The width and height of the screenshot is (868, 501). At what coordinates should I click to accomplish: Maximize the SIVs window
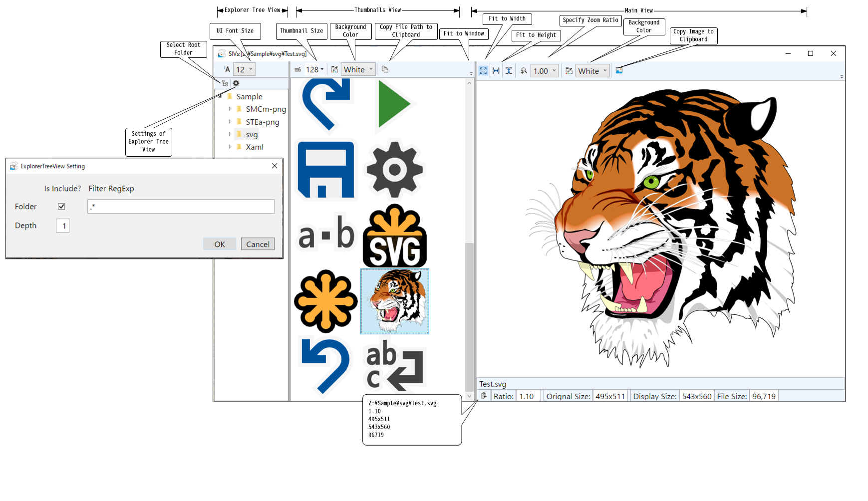[811, 53]
